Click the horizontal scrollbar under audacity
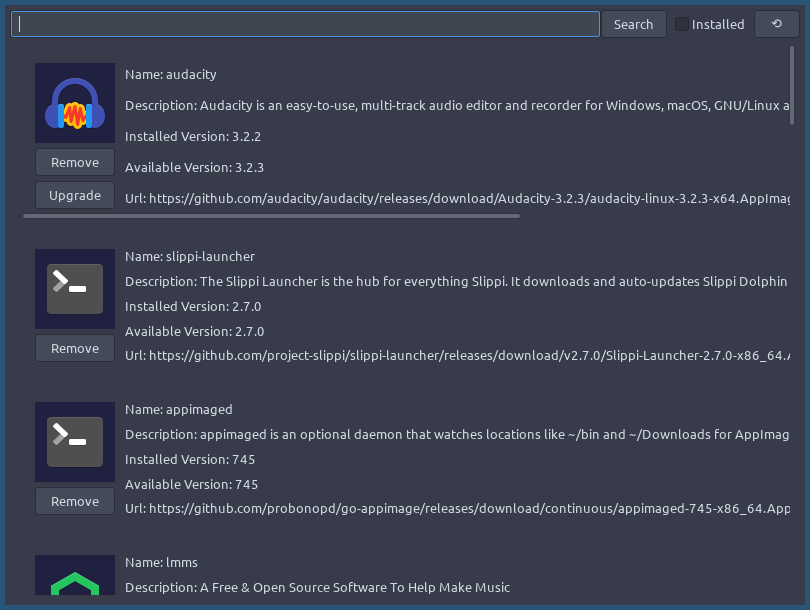The image size is (810, 610). click(271, 216)
